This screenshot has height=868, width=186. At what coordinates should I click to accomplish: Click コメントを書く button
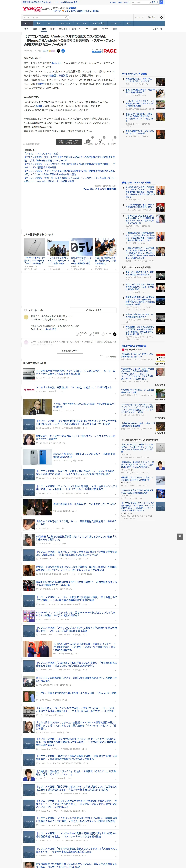(93, 310)
